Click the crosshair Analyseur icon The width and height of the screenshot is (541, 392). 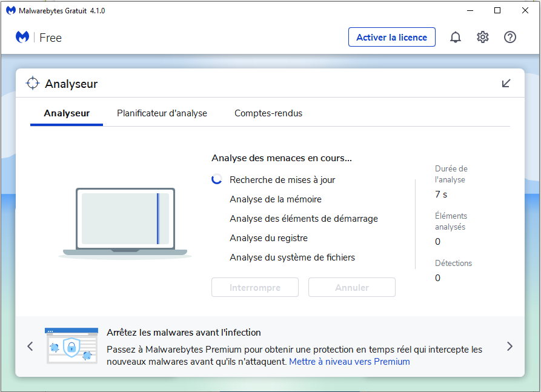click(x=33, y=83)
